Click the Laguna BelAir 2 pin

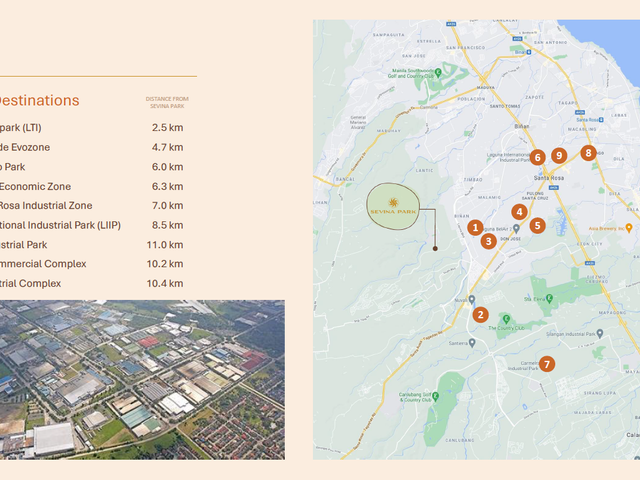(516, 229)
